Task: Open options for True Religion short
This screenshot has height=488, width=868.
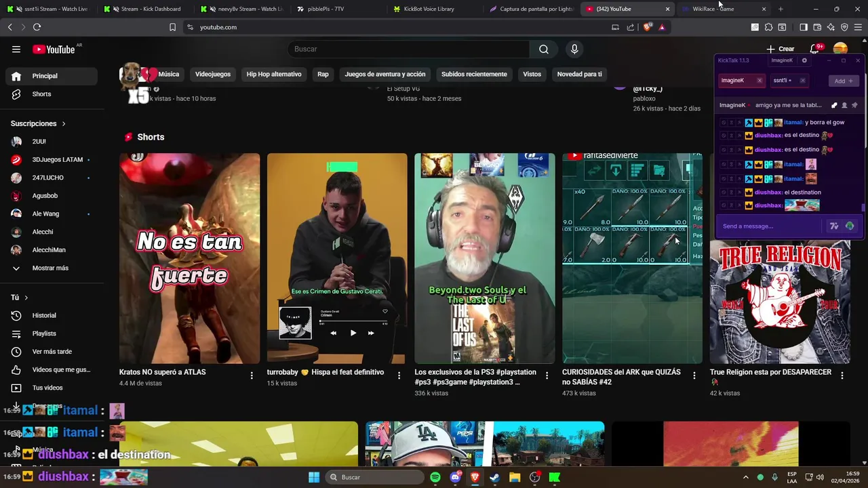Action: 842,375
